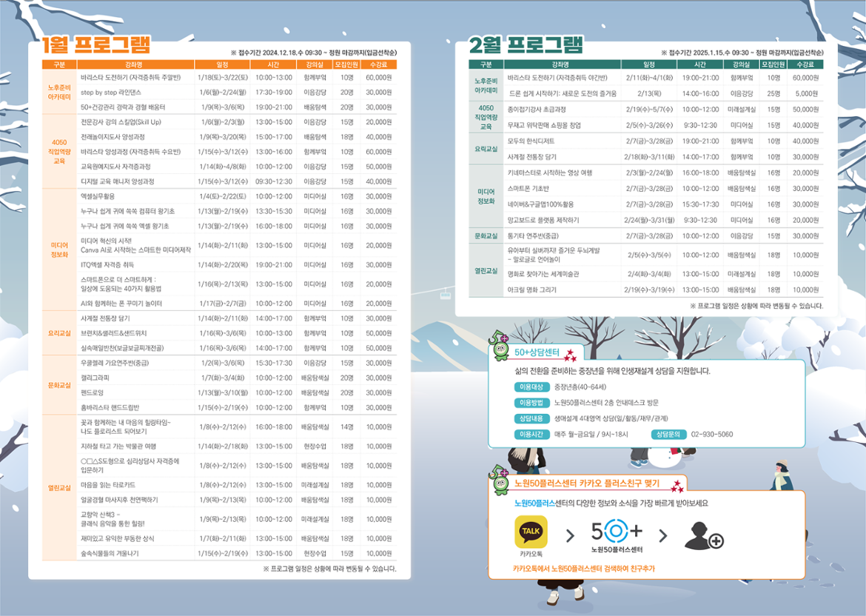
Task: Select row 'step by step 라인댄스'
Action: coord(237,93)
